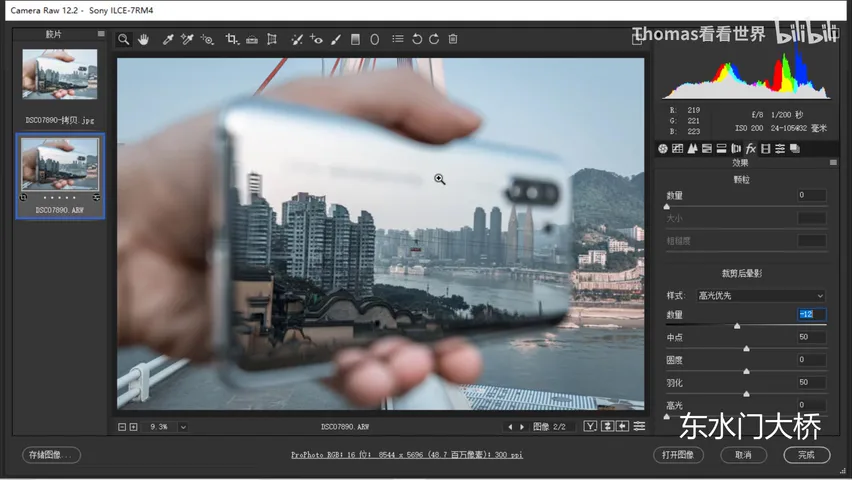Swap before and after settings
Image resolution: width=852 pixels, height=480 pixels.
coord(607,427)
